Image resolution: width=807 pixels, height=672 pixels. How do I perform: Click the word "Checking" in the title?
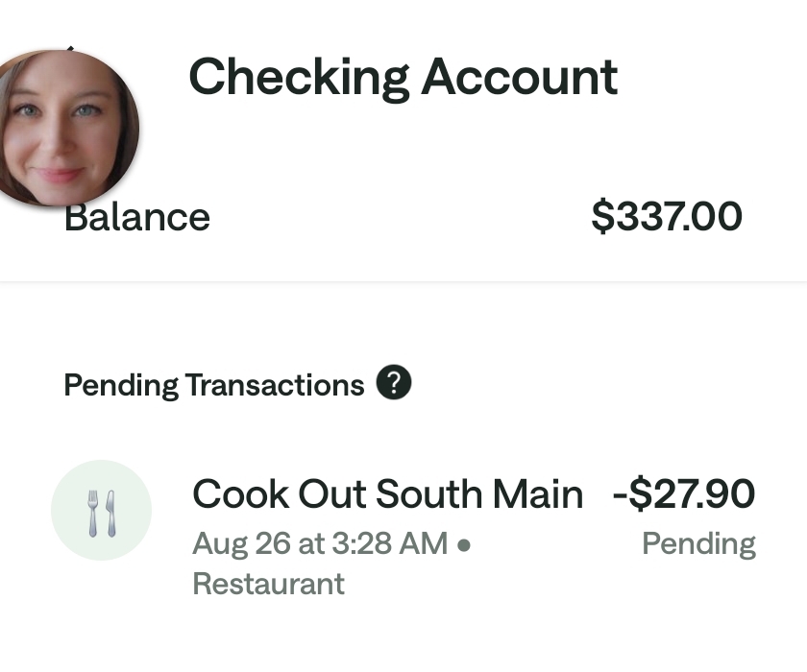tap(299, 77)
